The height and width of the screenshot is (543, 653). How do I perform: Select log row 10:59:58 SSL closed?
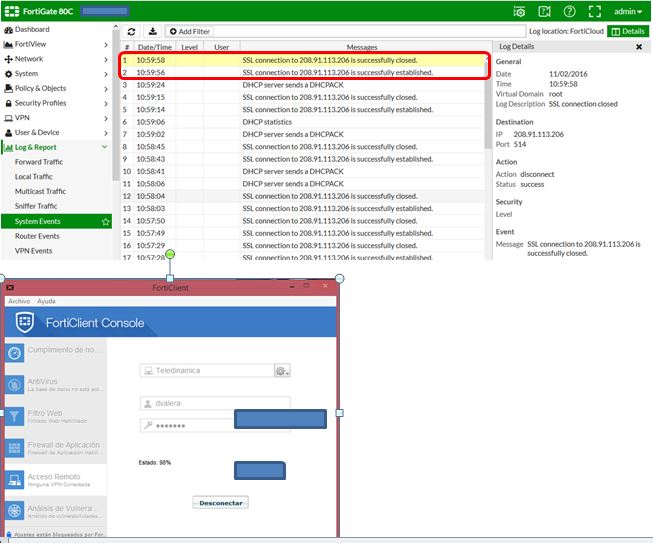click(303, 60)
